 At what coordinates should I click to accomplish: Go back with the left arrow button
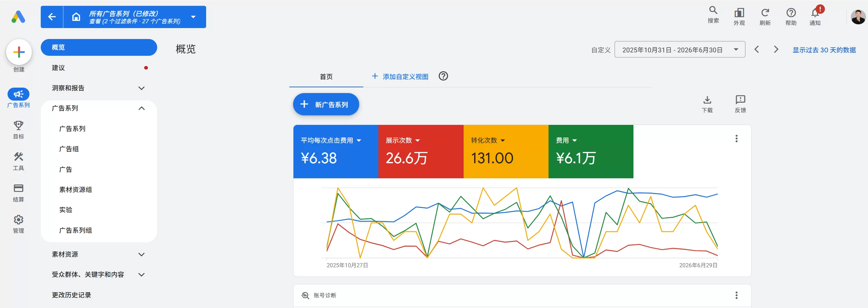coord(52,17)
